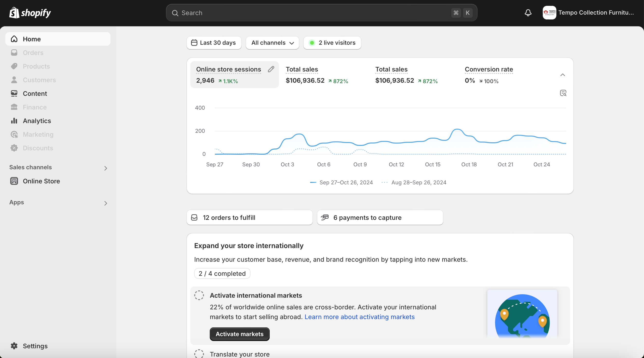Mark the Translate your store step circle
This screenshot has height=358, width=644.
(x=199, y=354)
